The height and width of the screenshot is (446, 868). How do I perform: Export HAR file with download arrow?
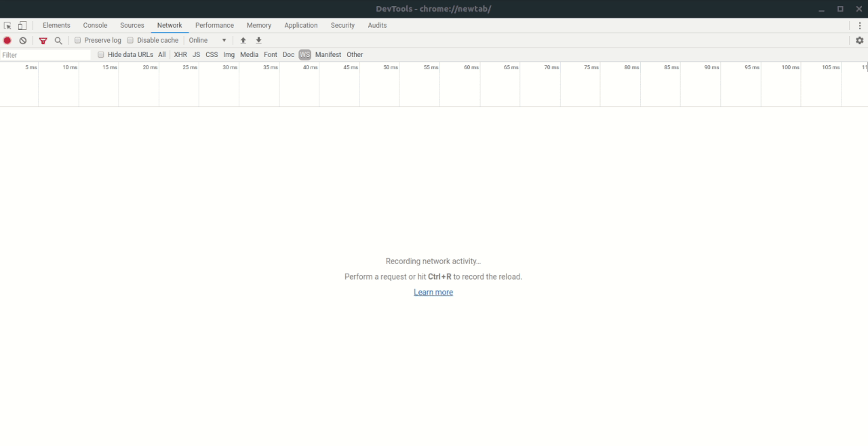click(x=258, y=41)
